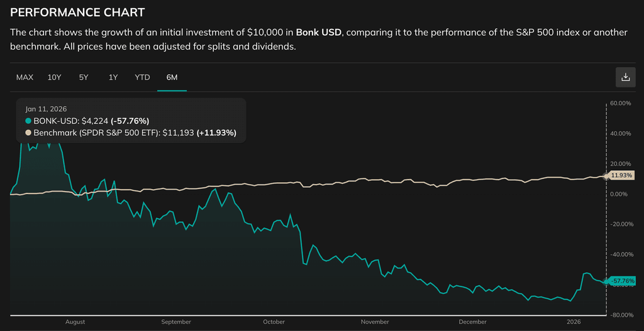Select the 10Y time range tab
The height and width of the screenshot is (331, 644).
(55, 77)
